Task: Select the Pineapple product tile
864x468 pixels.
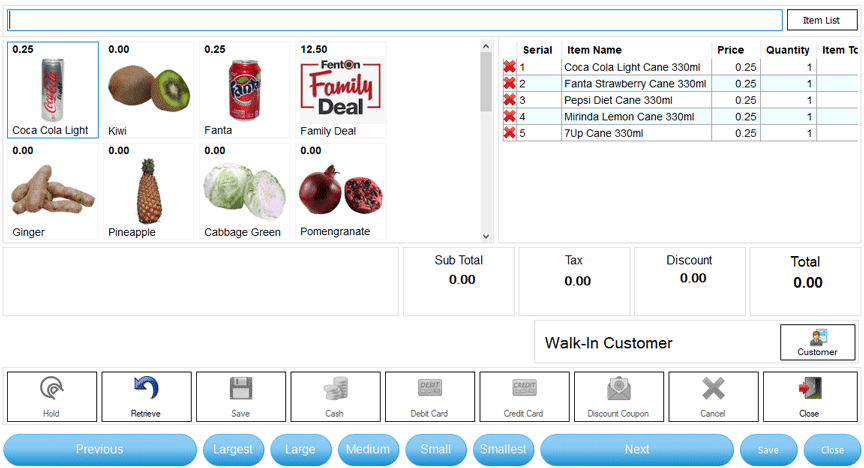Action: click(149, 191)
